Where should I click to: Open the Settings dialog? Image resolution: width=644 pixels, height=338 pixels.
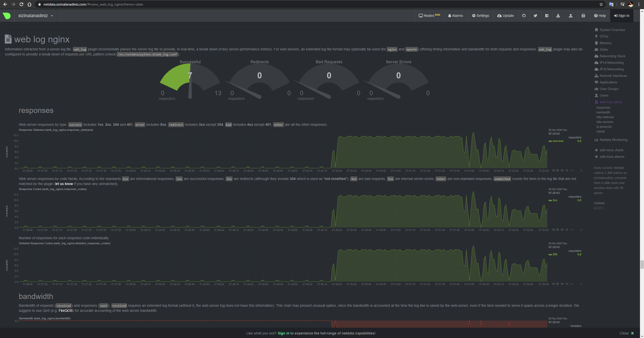coord(481,16)
